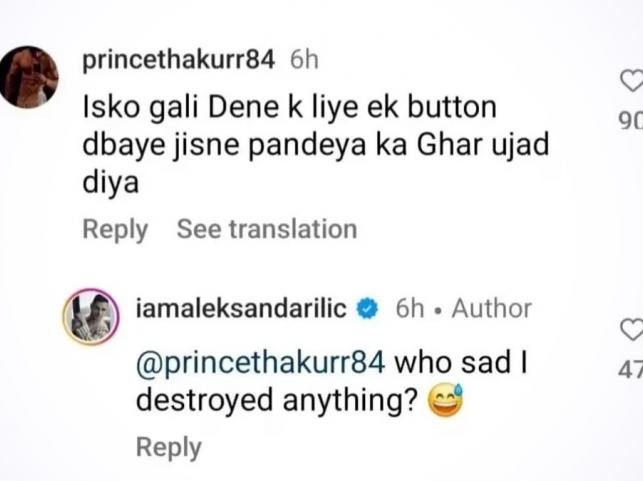Open iamaleksandarilic's profile picture

click(x=88, y=319)
